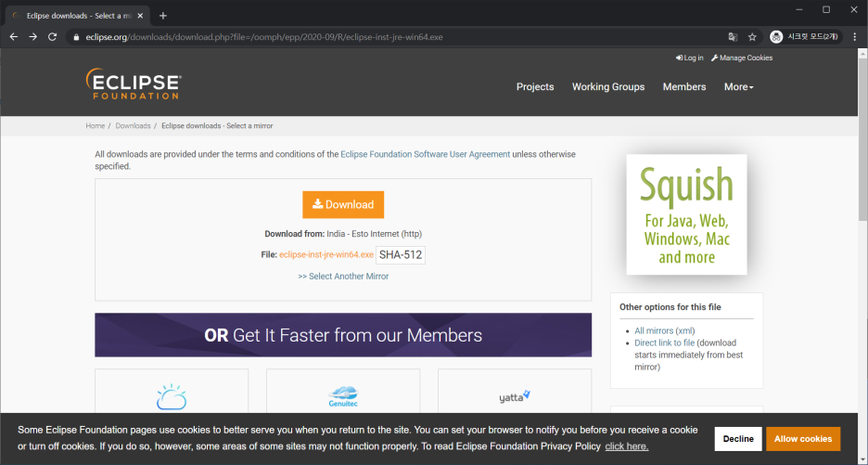Image resolution: width=868 pixels, height=465 pixels.
Task: Open privacy policy click here link
Action: [x=627, y=446]
